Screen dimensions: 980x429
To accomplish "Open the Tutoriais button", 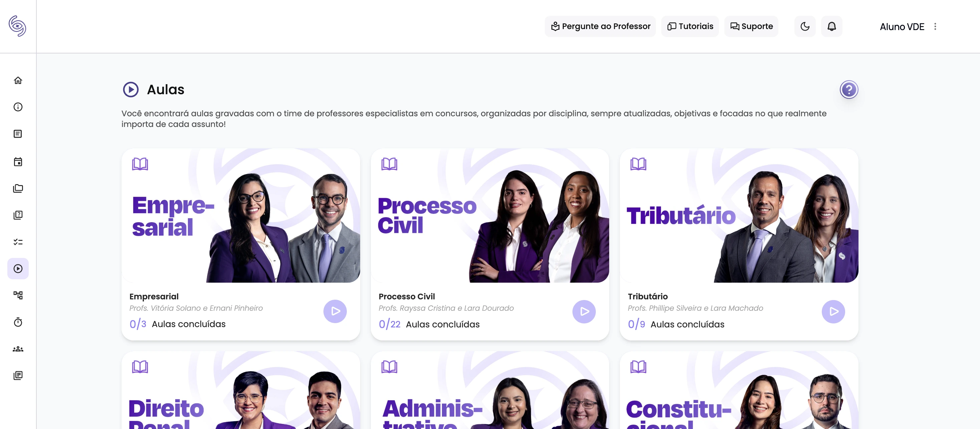I will pyautogui.click(x=690, y=26).
